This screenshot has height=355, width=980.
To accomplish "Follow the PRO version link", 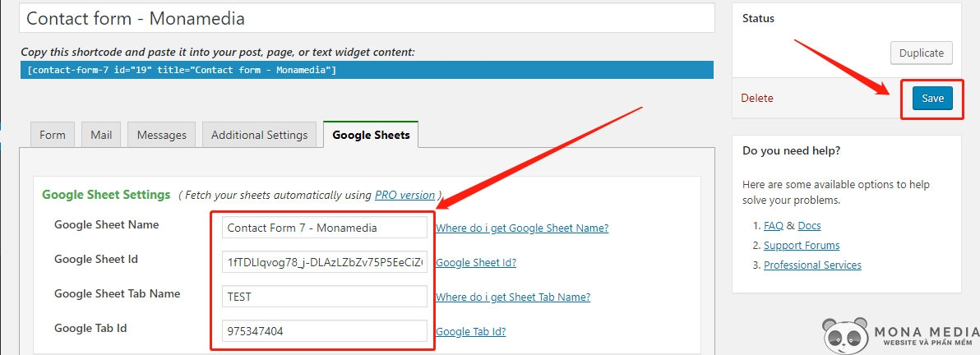I will (404, 195).
